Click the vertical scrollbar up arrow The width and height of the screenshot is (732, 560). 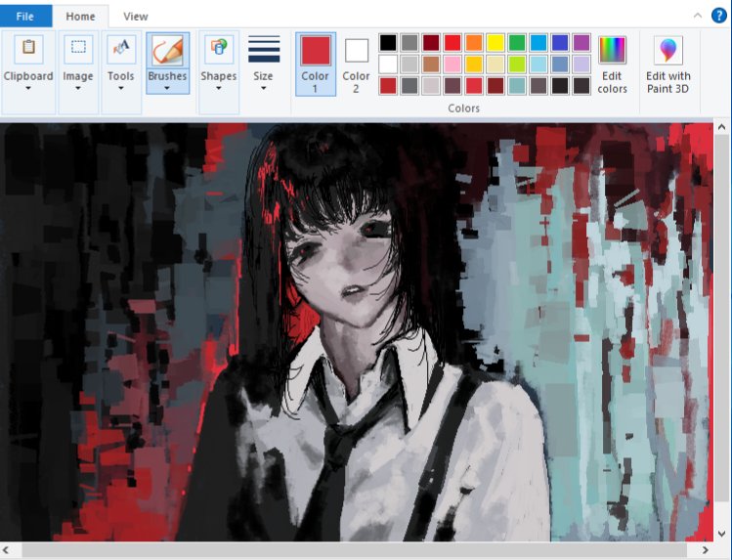click(721, 127)
